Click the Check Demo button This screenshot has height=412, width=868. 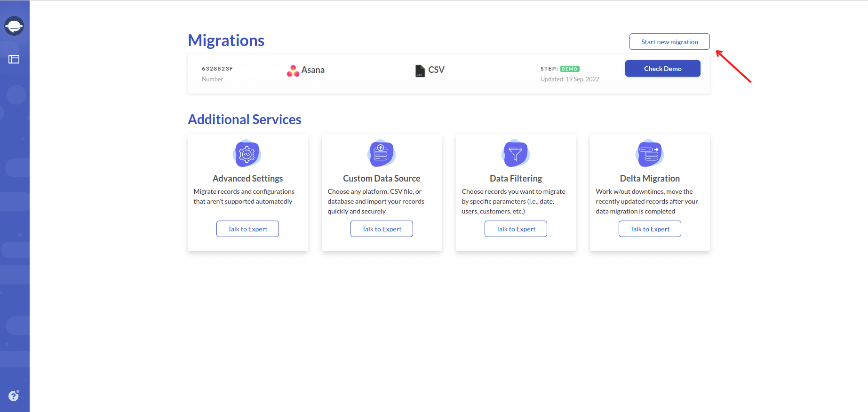point(662,69)
